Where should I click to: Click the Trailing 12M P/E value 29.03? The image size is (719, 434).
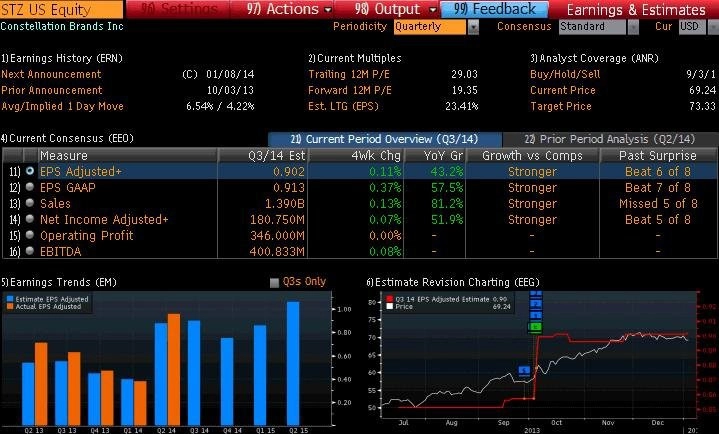pos(464,74)
